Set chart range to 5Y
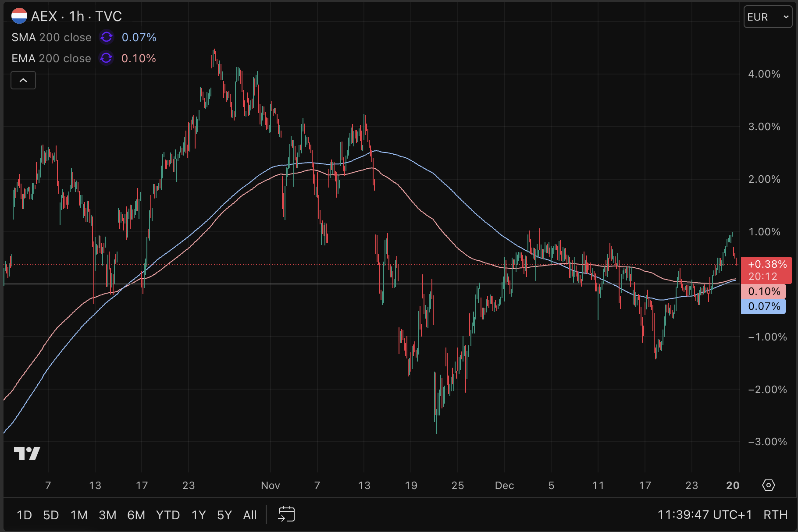Viewport: 798px width, 532px height. (x=224, y=515)
